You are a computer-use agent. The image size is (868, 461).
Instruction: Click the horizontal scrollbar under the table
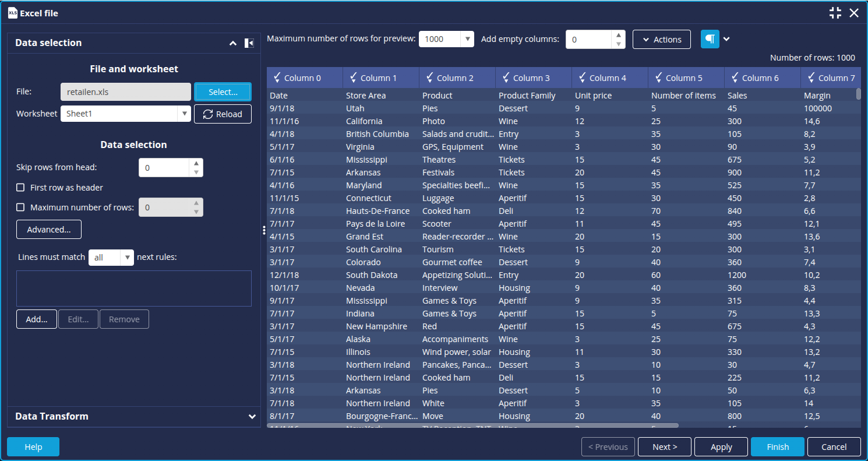[x=472, y=426]
